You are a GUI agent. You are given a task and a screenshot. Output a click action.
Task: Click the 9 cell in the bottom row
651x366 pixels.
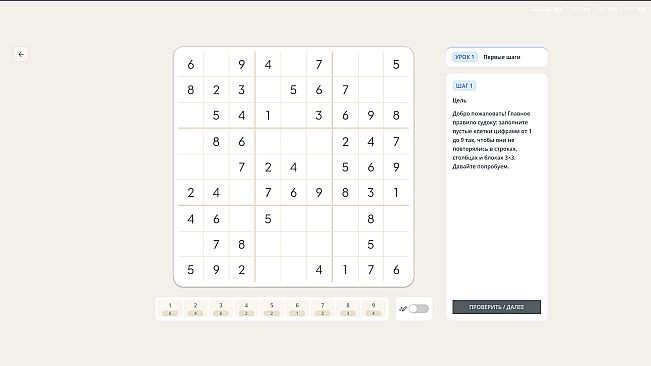pos(216,270)
